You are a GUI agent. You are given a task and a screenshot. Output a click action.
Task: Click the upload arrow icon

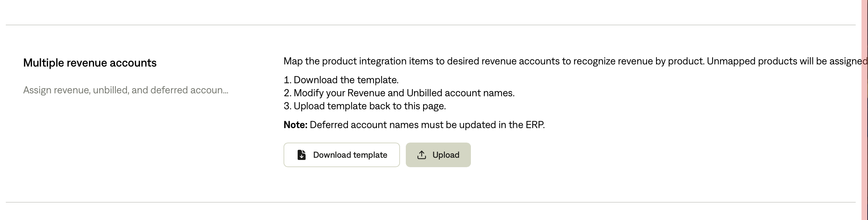coord(421,155)
